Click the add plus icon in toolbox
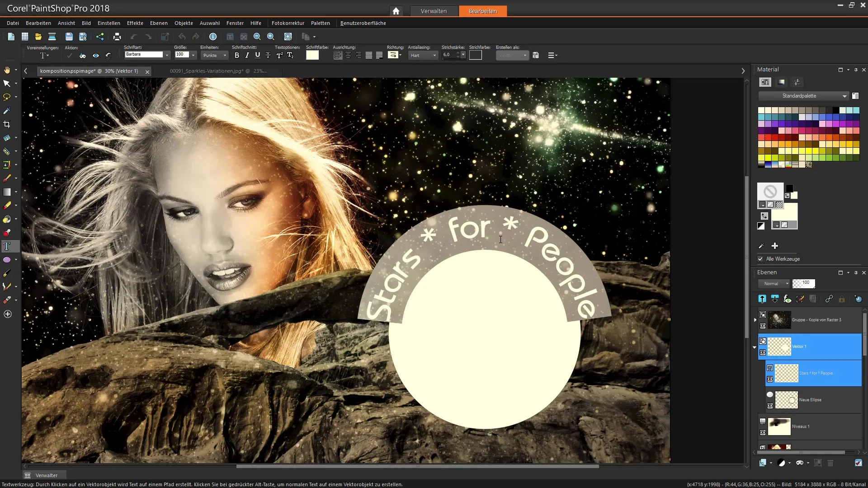Image resolution: width=868 pixels, height=488 pixels. (8, 314)
